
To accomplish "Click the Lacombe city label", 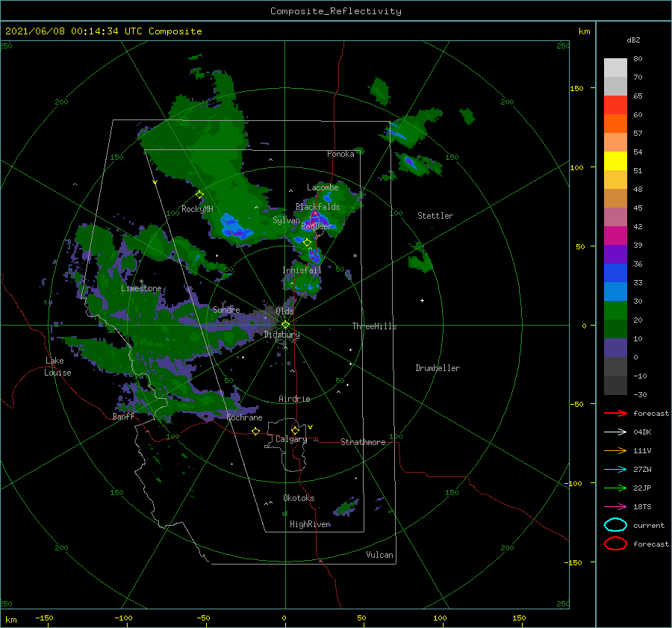I will point(323,187).
